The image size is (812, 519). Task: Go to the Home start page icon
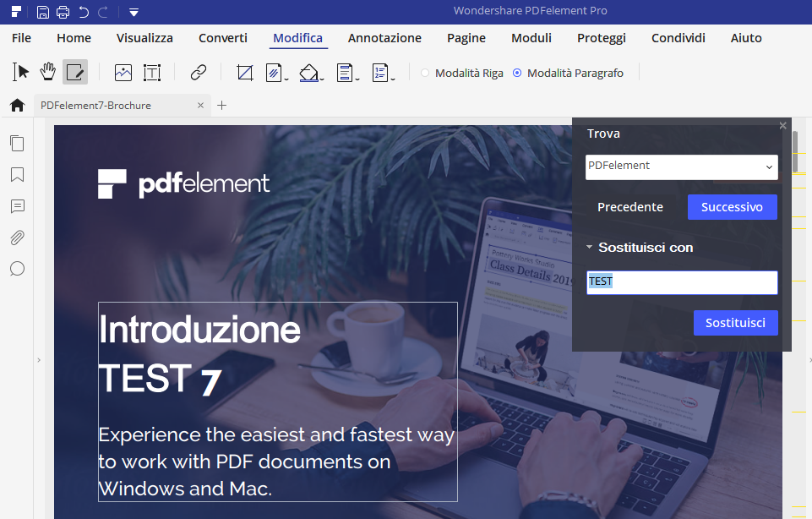click(17, 105)
